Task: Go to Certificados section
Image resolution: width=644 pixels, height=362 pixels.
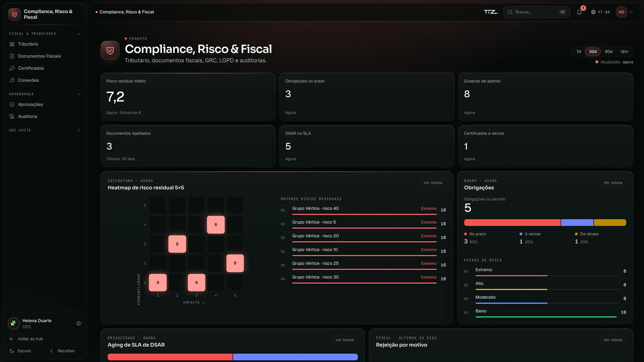Action: tap(45, 68)
